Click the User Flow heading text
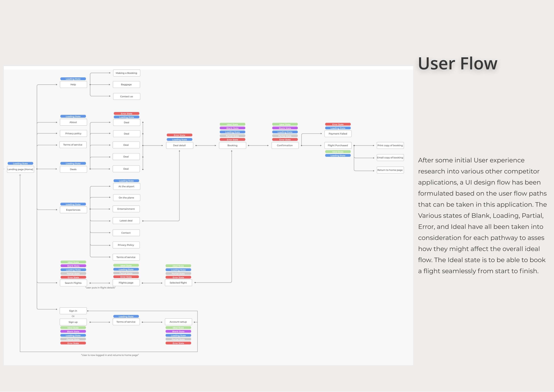554x392 pixels. tap(458, 63)
